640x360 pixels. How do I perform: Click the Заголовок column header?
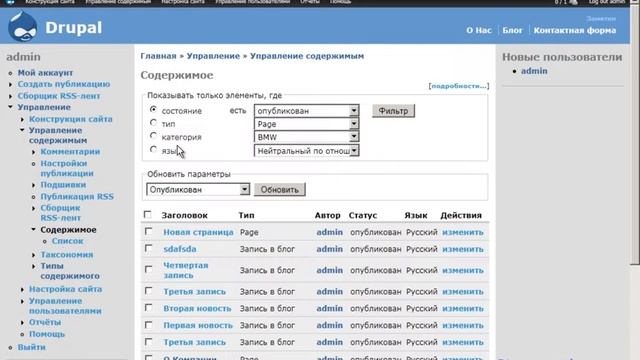point(184,215)
